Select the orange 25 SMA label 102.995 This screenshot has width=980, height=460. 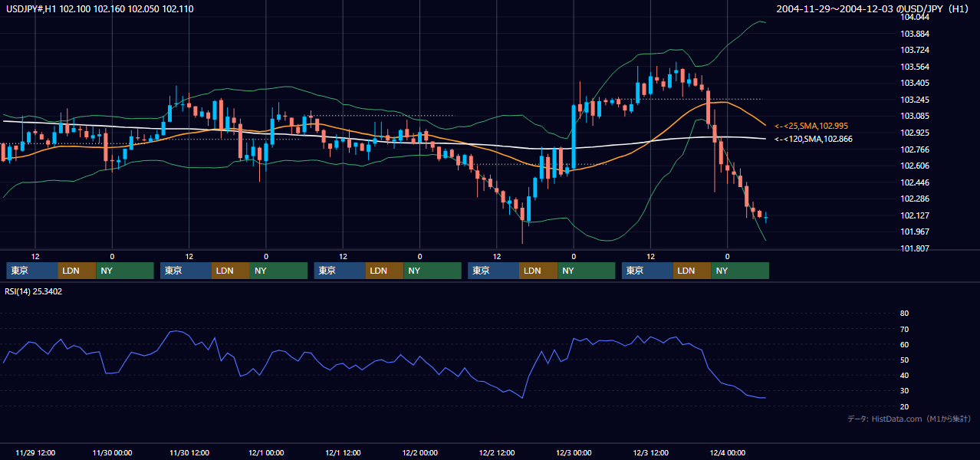click(812, 125)
